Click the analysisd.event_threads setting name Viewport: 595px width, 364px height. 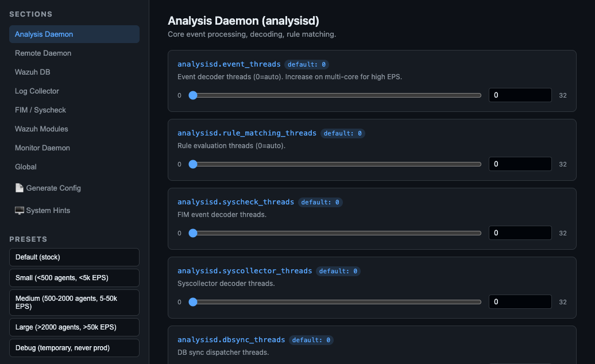pos(229,64)
